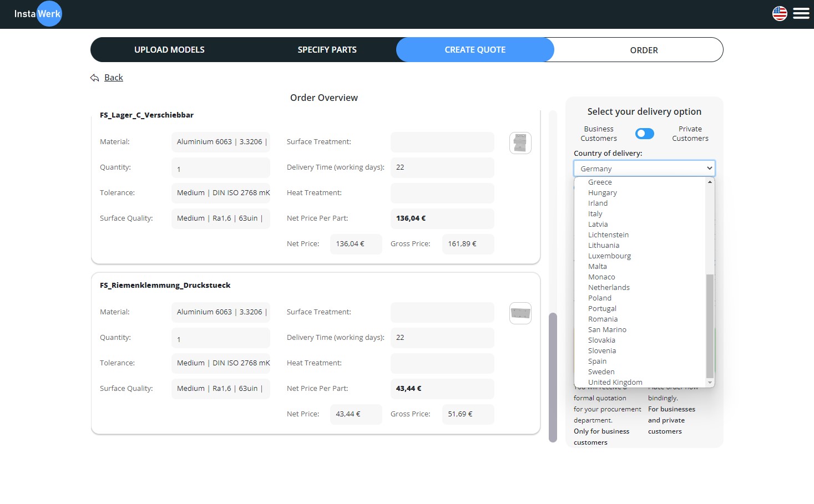The image size is (814, 504).
Task: Open FS_Riemenklemmung_Druckstueck part preview thumbnail
Action: coord(520,313)
